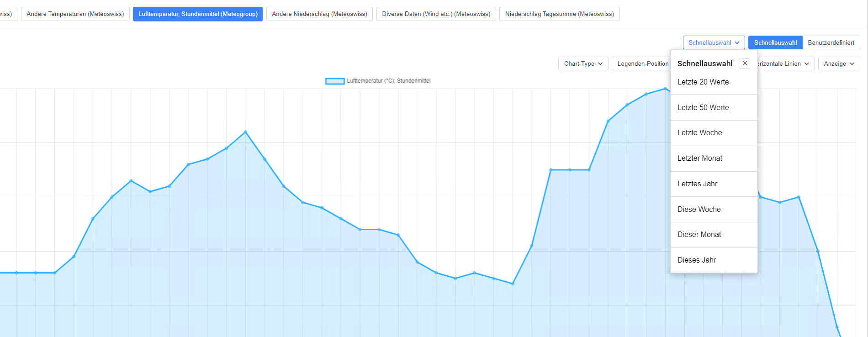The image size is (868, 337).
Task: Collapse the outlined Schnellauswahl dropdown button
Action: (x=714, y=43)
